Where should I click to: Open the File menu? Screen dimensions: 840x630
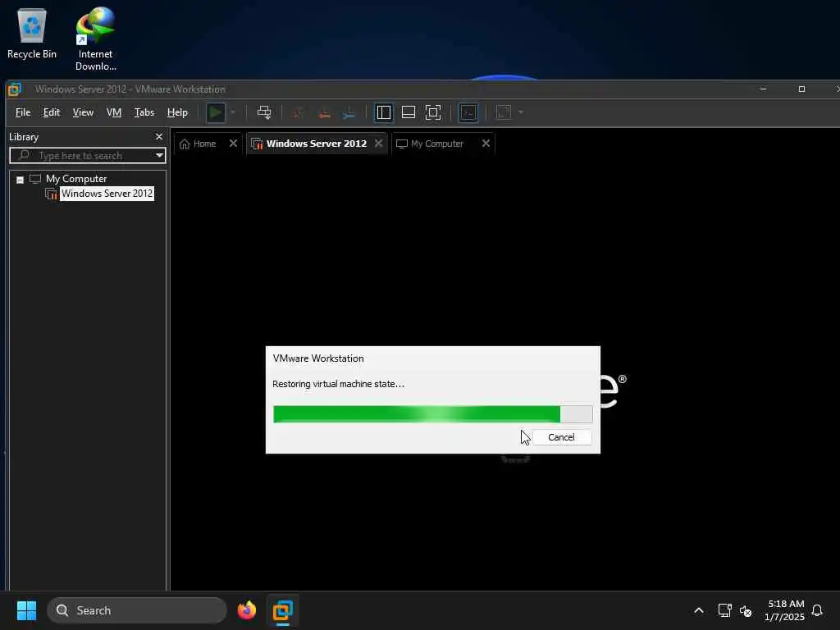point(23,112)
